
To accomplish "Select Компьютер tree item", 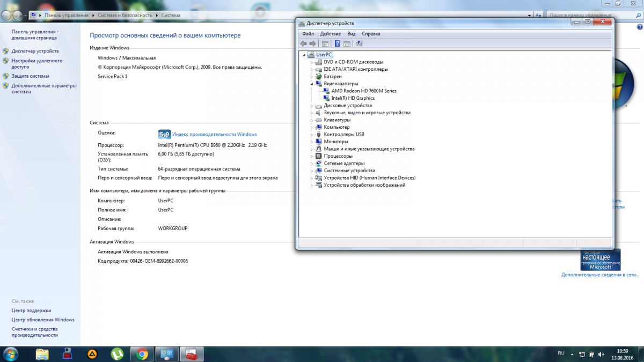I will [x=336, y=127].
